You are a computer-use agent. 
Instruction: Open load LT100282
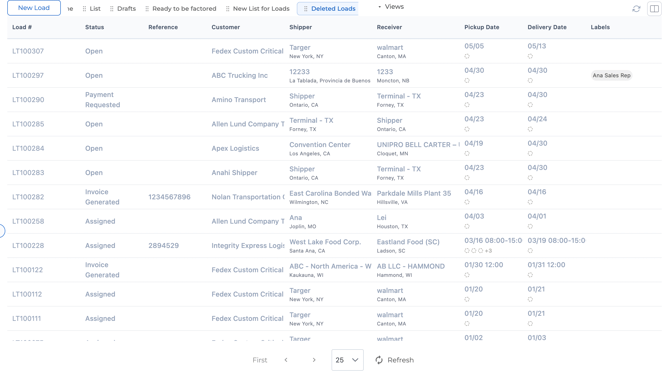click(28, 197)
